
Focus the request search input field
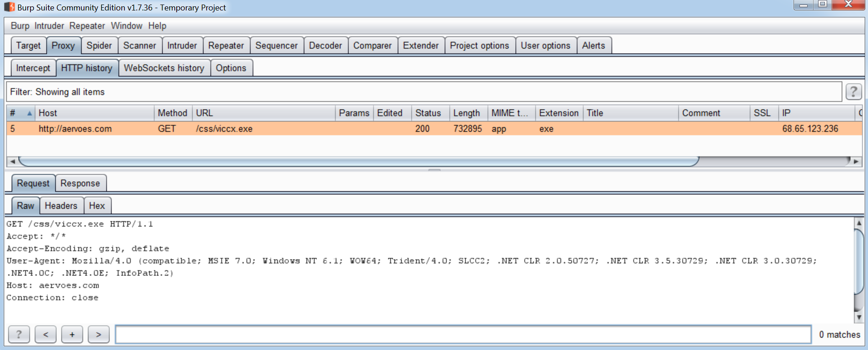point(463,335)
